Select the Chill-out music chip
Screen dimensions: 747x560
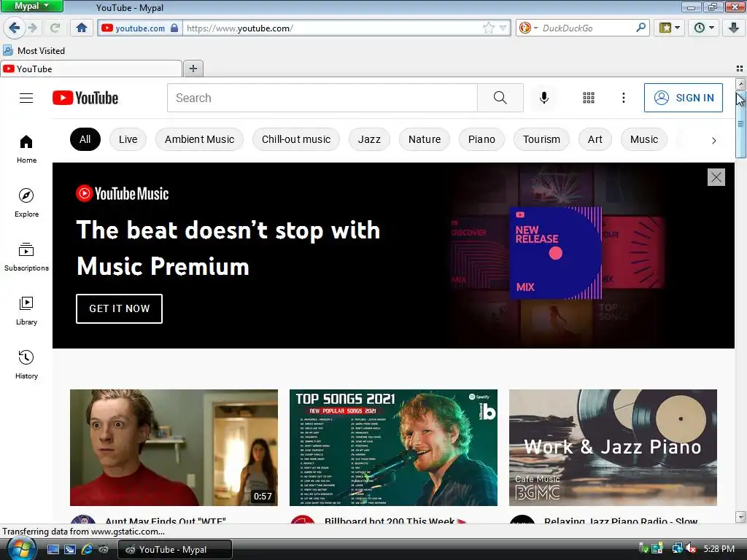click(x=296, y=139)
